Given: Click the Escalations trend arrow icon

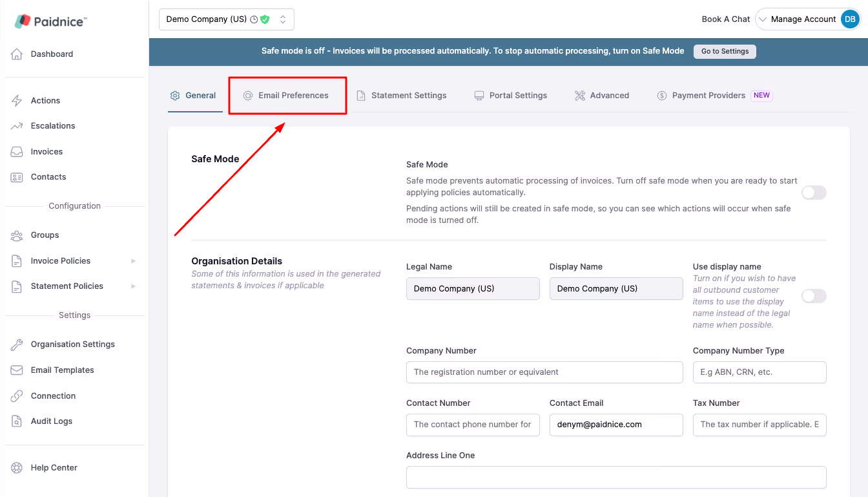Looking at the screenshot, I should click(17, 126).
